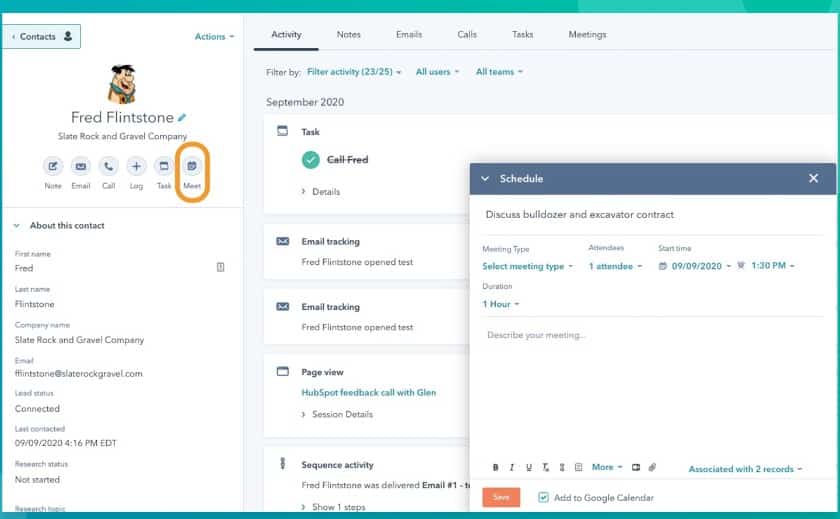
Task: Open the 1 attendee dropdown
Action: coord(615,266)
